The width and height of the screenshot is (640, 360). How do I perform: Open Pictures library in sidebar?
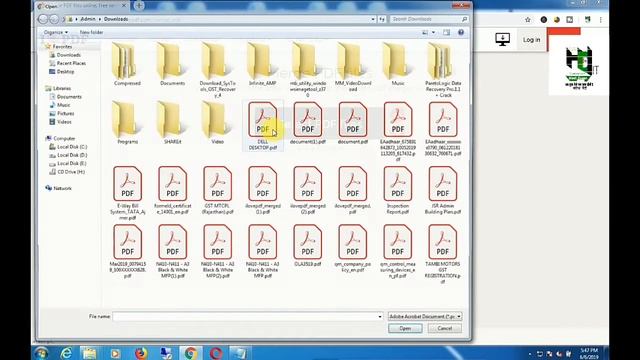point(65,113)
